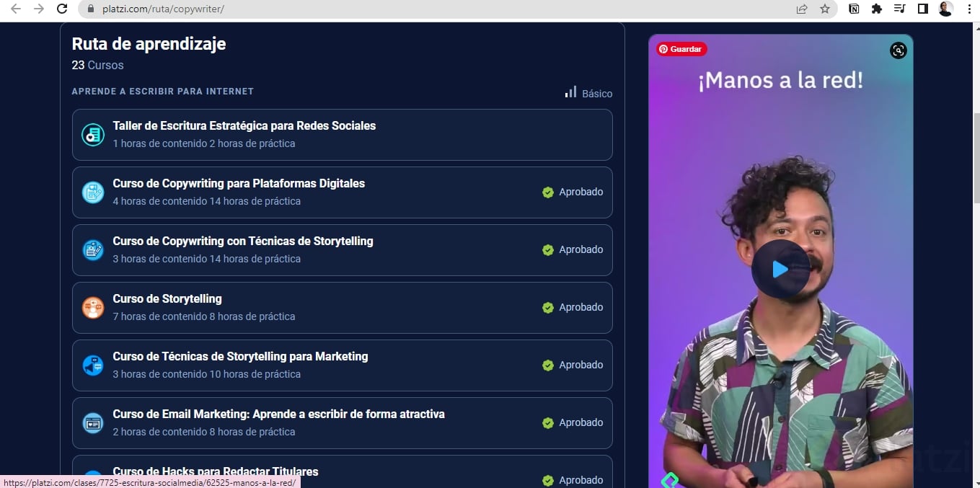This screenshot has width=980, height=488.
Task: Click the Básico level bars icon
Action: click(x=570, y=92)
